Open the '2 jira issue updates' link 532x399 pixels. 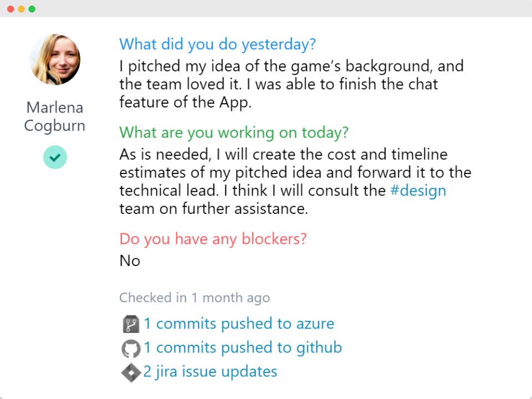(210, 372)
